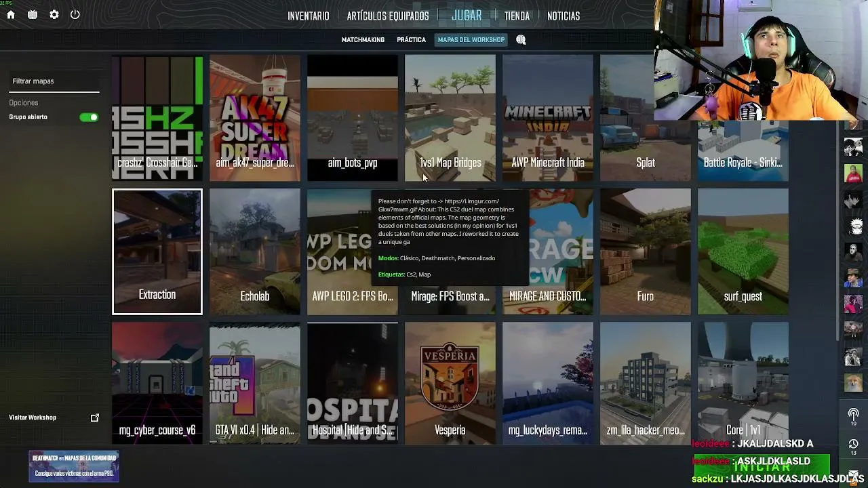Click the green Iniciar button
Viewport: 868px width, 488px height.
coord(762,467)
